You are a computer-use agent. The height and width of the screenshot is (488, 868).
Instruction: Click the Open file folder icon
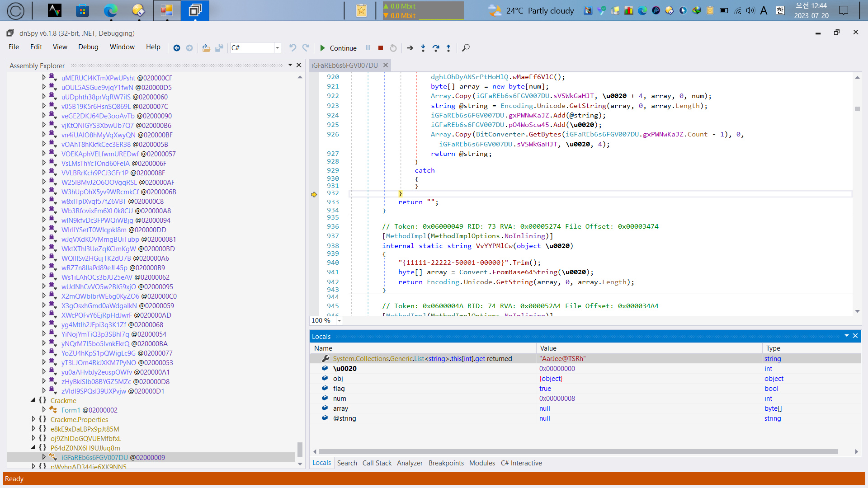coord(206,48)
